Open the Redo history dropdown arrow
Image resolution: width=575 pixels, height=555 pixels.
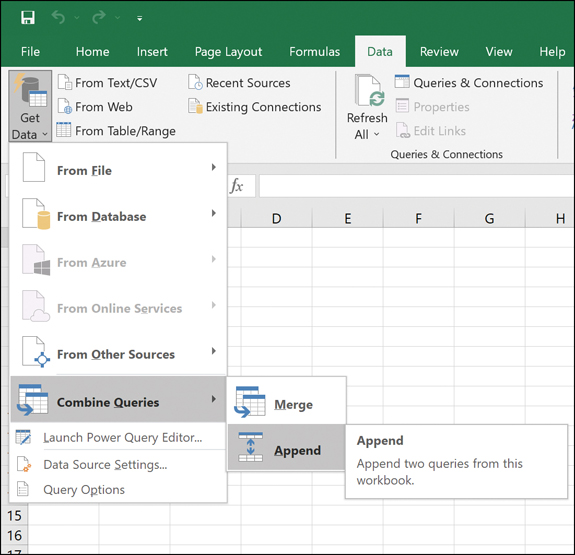pos(117,18)
